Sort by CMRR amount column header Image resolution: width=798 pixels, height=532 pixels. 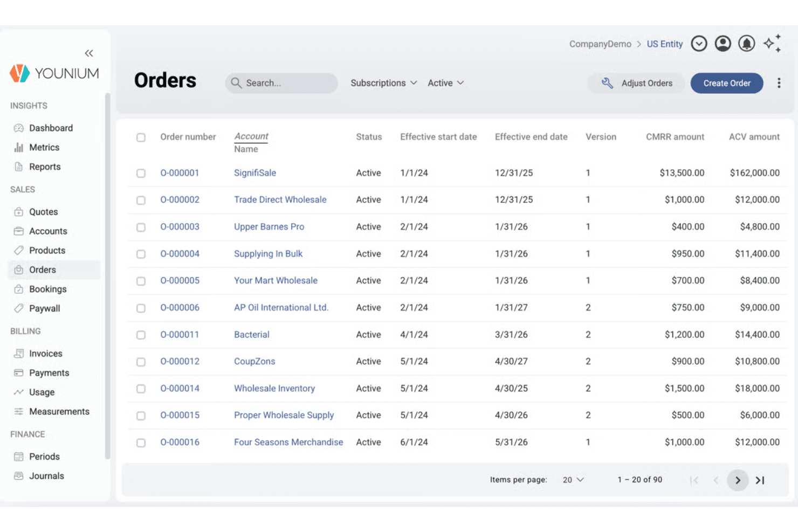[675, 137]
